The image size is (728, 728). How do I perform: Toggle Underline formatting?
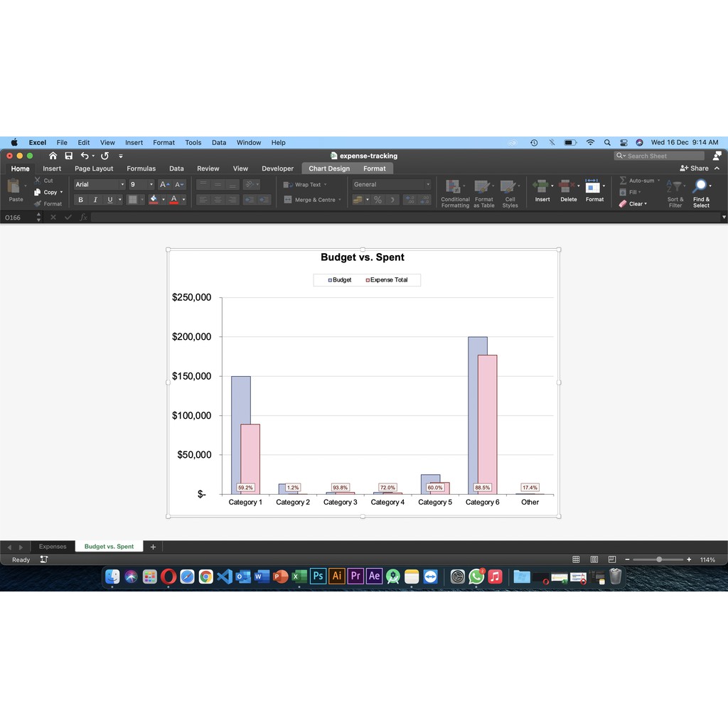pos(109,200)
